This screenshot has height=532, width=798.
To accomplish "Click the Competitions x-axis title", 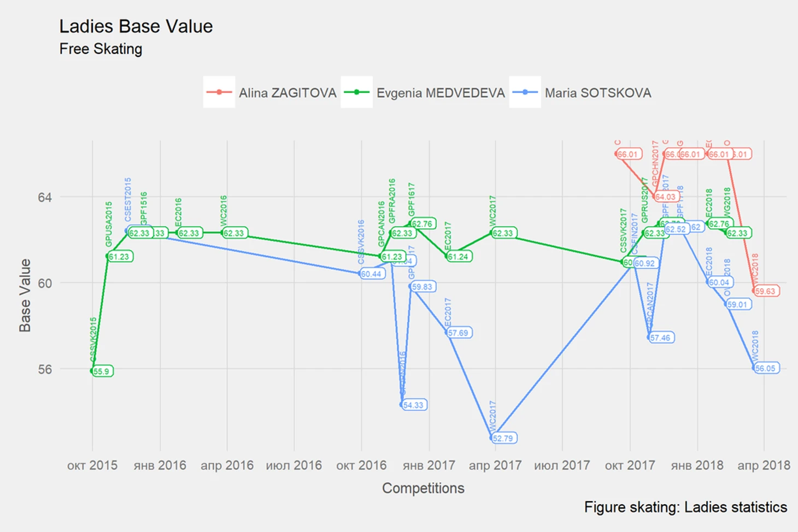I will (x=423, y=488).
